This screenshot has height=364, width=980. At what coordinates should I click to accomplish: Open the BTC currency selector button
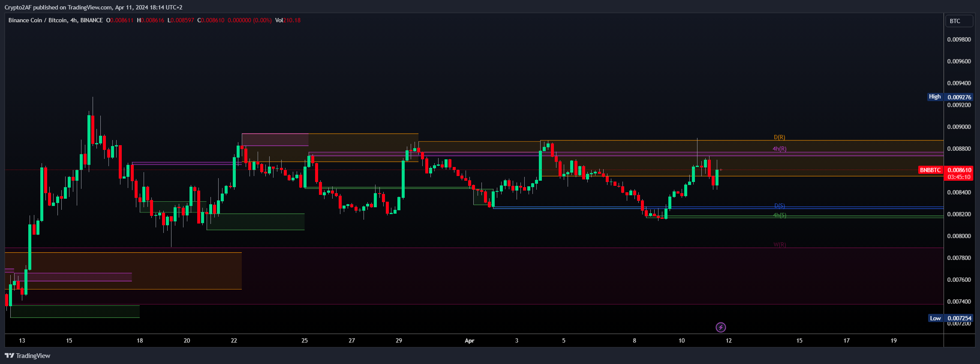pyautogui.click(x=959, y=21)
